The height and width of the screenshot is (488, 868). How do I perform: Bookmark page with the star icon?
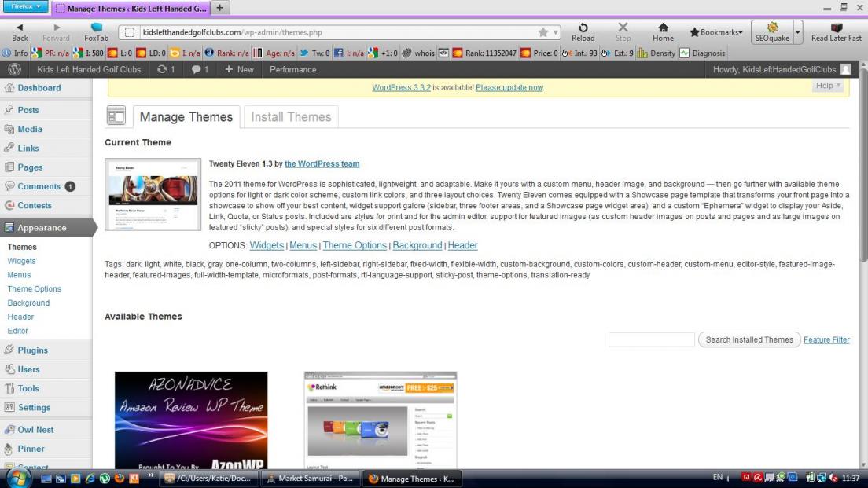[543, 32]
